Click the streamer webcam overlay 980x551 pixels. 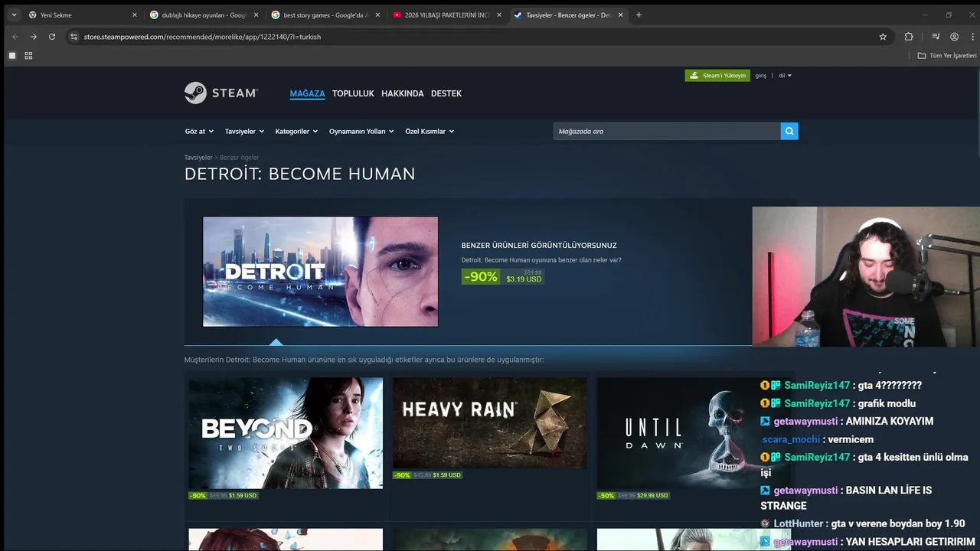pyautogui.click(x=866, y=276)
